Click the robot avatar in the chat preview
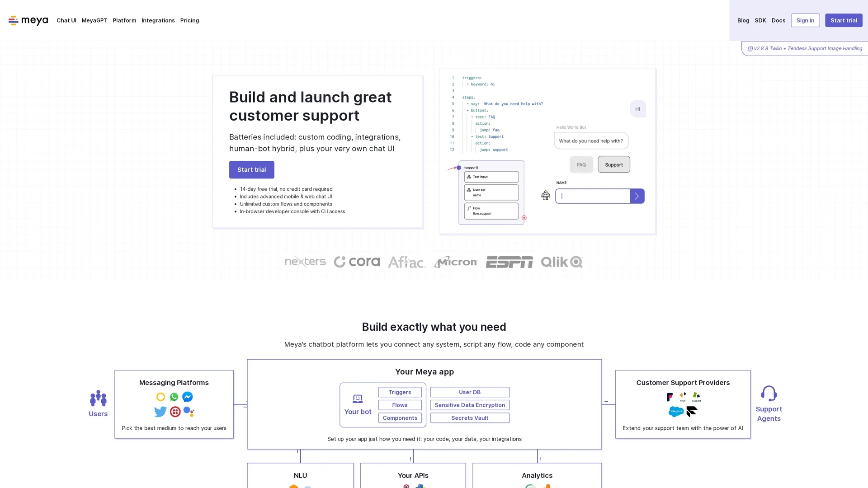This screenshot has width=868, height=488. click(546, 195)
